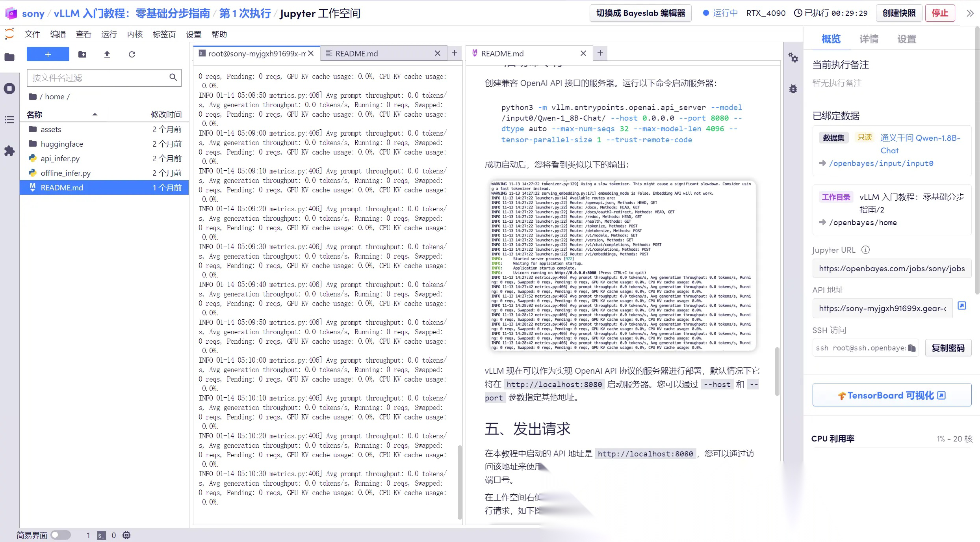Open the table of contents sidebar
This screenshot has width=980, height=542.
[x=9, y=120]
